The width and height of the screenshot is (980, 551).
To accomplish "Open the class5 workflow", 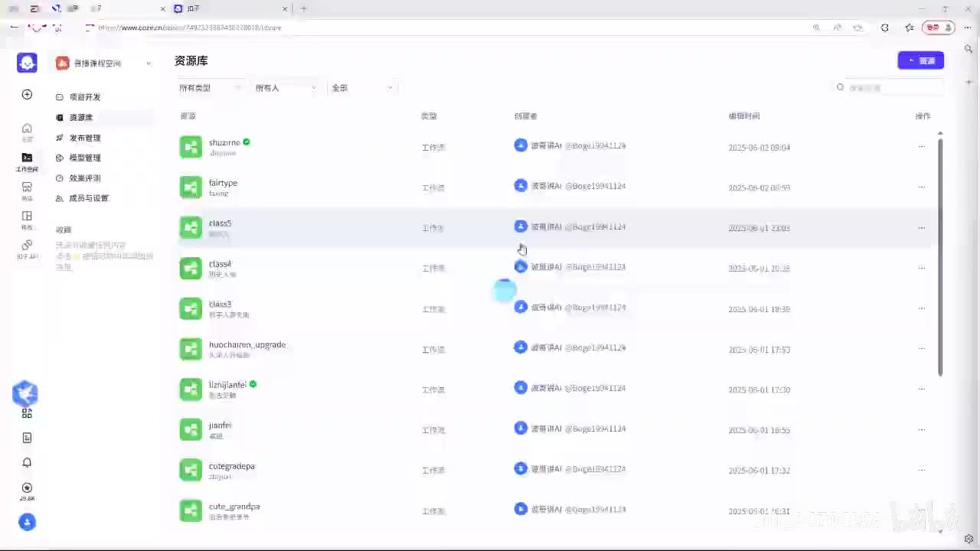I will click(x=220, y=223).
